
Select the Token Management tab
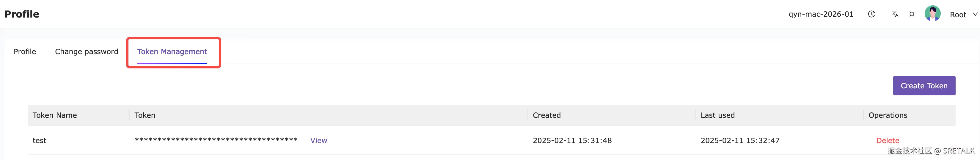click(x=172, y=51)
